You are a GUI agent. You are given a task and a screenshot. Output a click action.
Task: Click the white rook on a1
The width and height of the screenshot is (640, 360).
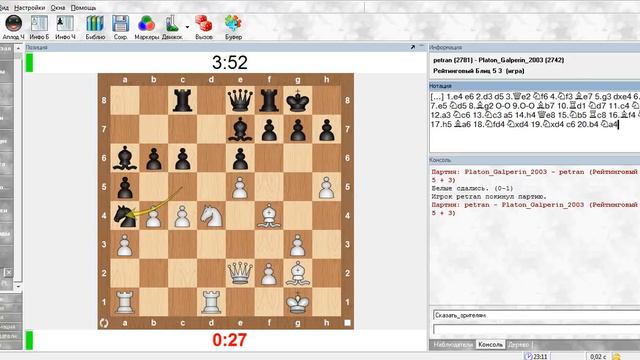coord(125,302)
